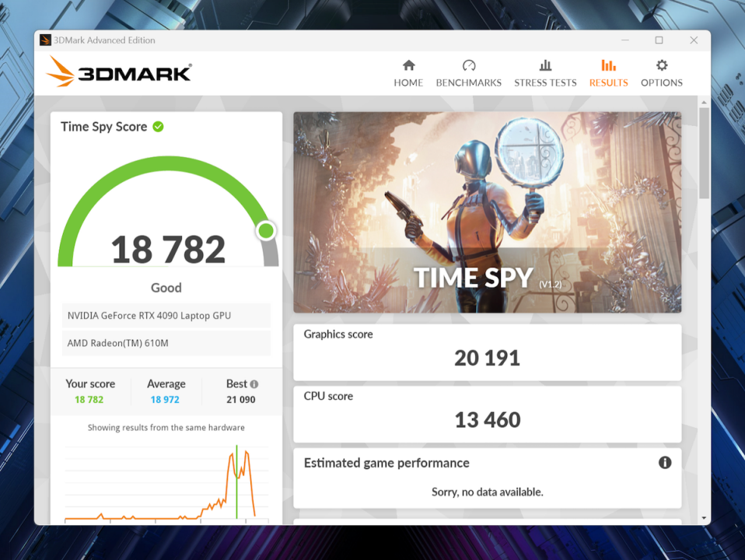Click the Estimated game performance info icon

[665, 463]
